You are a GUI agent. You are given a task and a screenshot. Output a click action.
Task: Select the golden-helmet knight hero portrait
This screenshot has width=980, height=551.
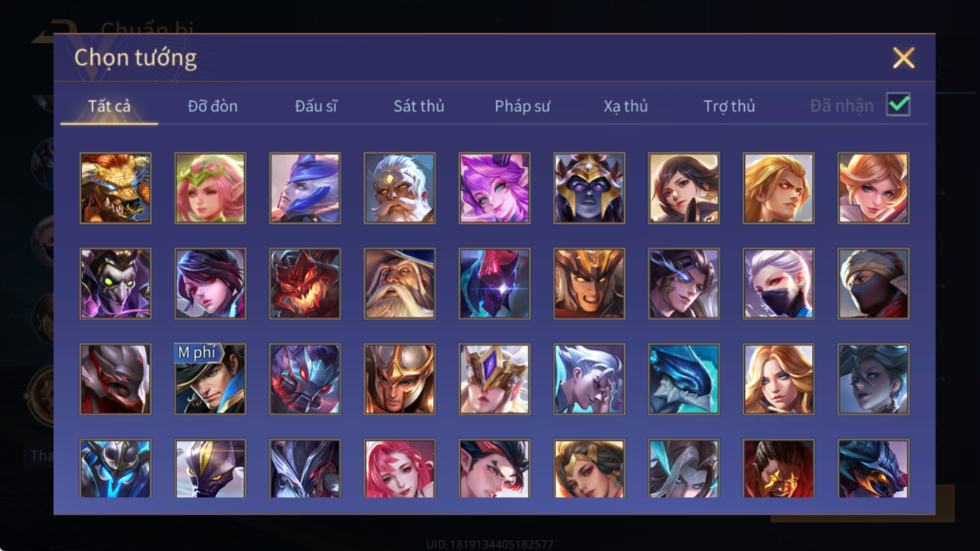(399, 379)
